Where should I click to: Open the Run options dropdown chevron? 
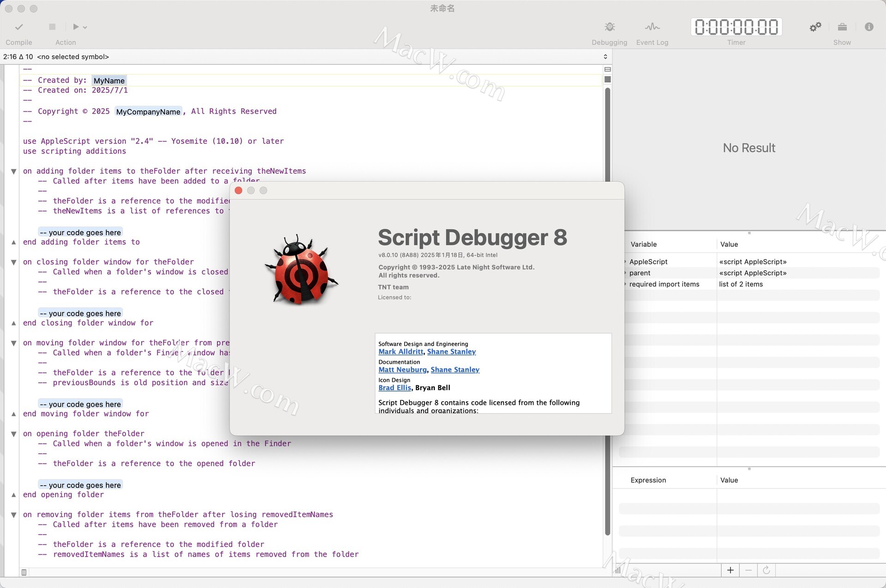(x=85, y=27)
